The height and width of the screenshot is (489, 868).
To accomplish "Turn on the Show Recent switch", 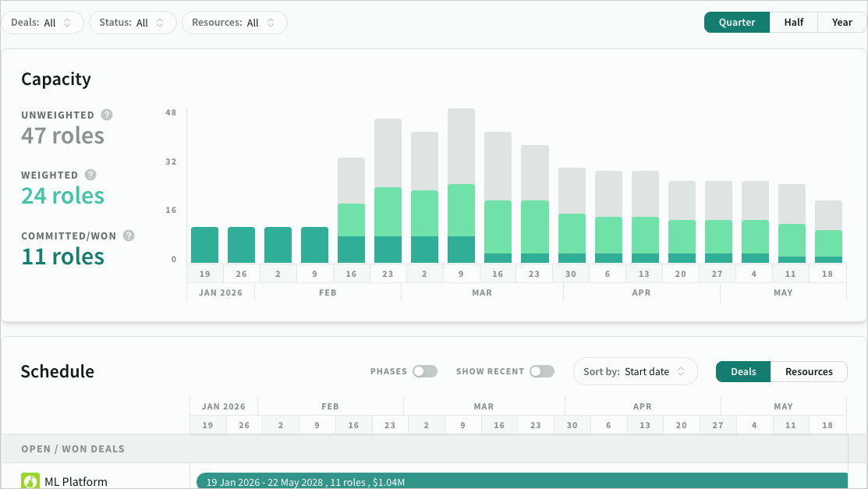I will (542, 371).
